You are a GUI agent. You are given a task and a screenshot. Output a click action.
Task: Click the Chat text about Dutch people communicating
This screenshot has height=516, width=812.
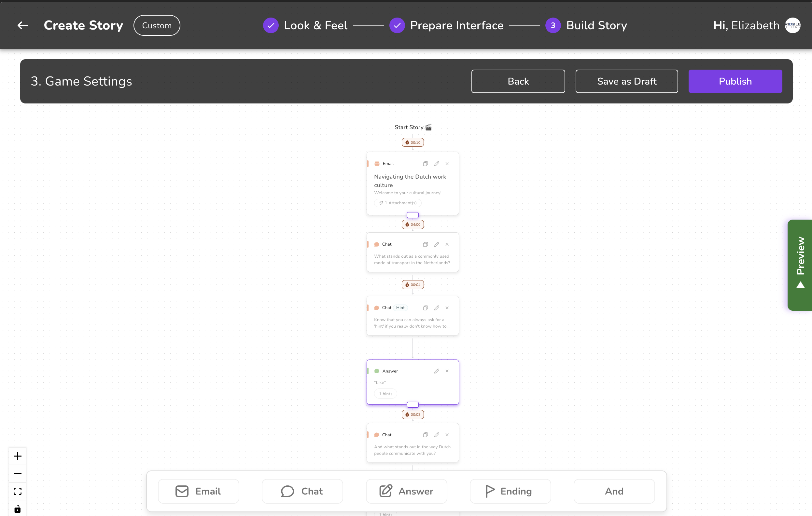412,450
